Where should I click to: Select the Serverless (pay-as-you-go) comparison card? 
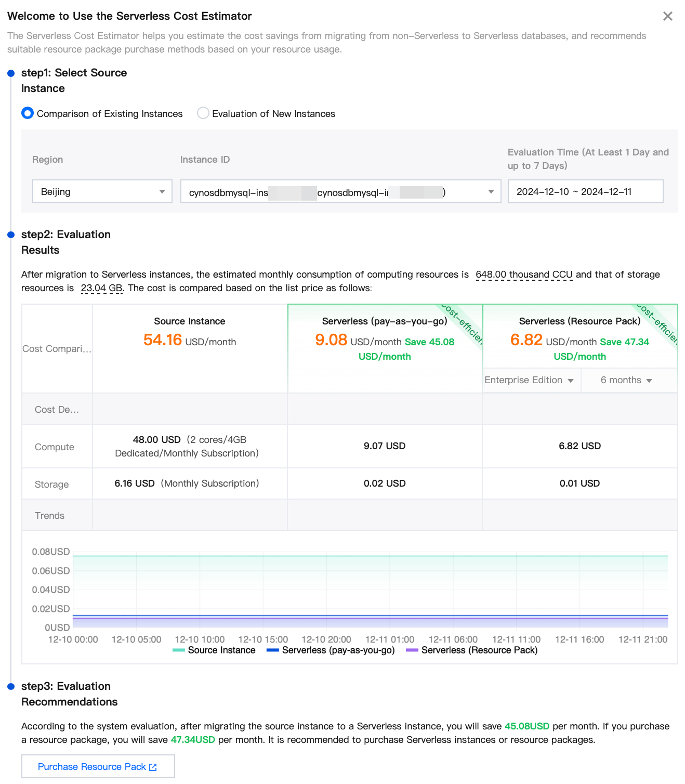(385, 338)
